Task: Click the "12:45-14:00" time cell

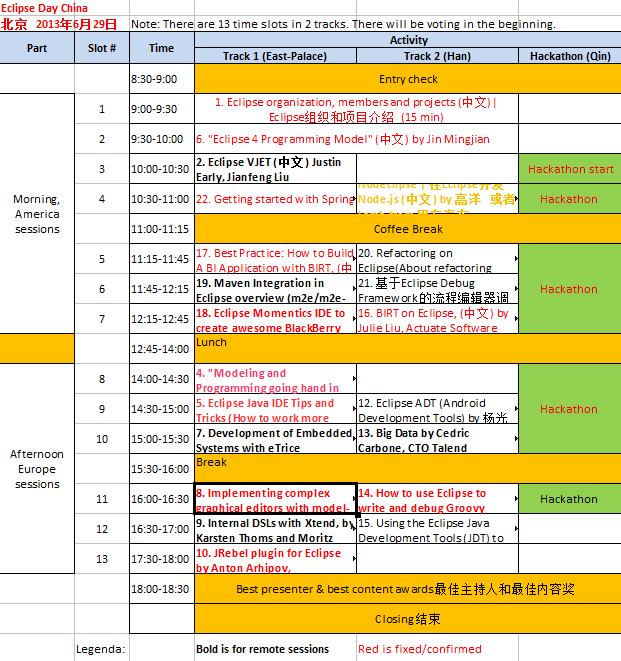Action: coord(161,349)
